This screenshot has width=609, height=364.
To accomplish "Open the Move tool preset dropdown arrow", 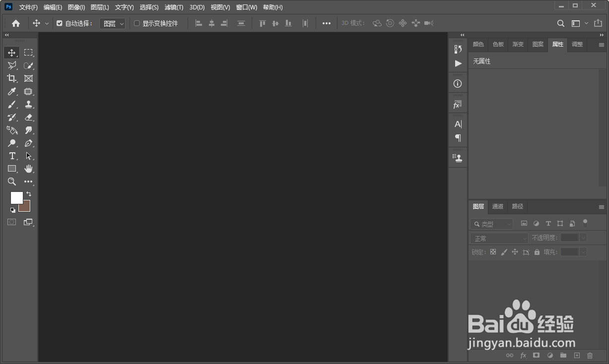I will [x=47, y=23].
